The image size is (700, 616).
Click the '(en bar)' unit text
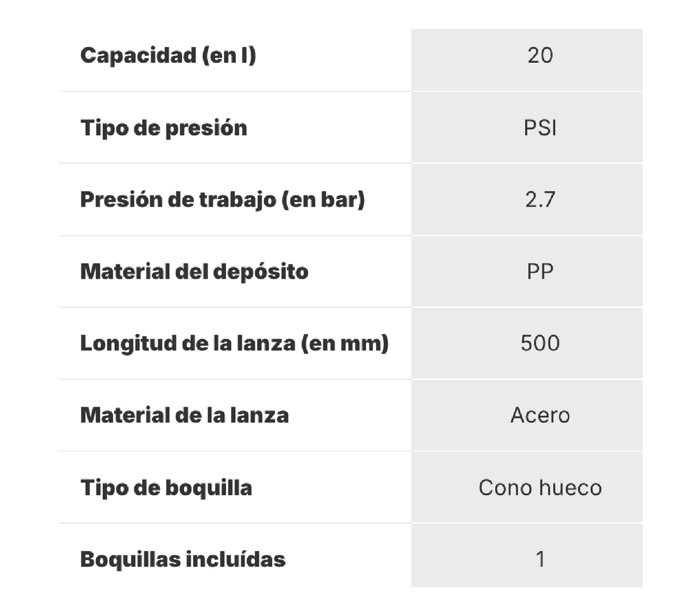323,200
